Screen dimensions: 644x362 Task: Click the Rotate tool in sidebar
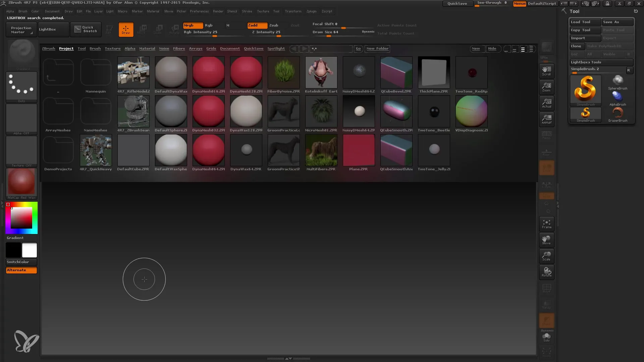[x=547, y=272]
